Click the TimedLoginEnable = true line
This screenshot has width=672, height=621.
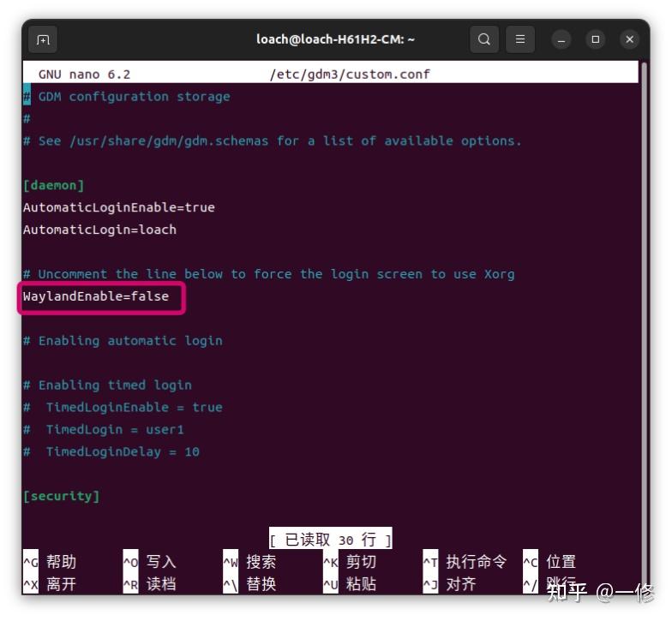point(123,408)
